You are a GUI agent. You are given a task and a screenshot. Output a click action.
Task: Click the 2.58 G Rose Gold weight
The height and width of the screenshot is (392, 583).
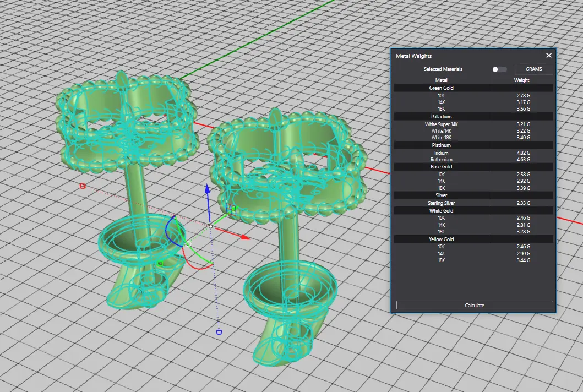click(x=523, y=175)
